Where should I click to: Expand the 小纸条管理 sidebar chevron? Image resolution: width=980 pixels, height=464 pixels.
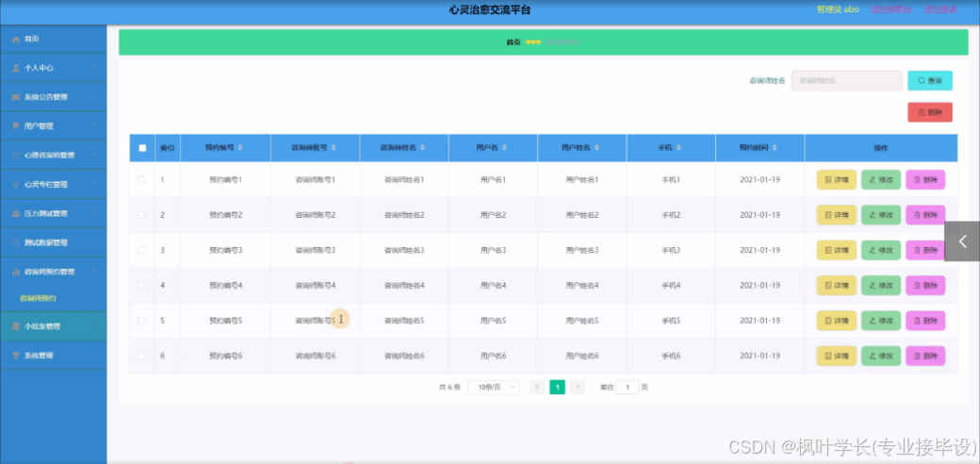coord(93,325)
